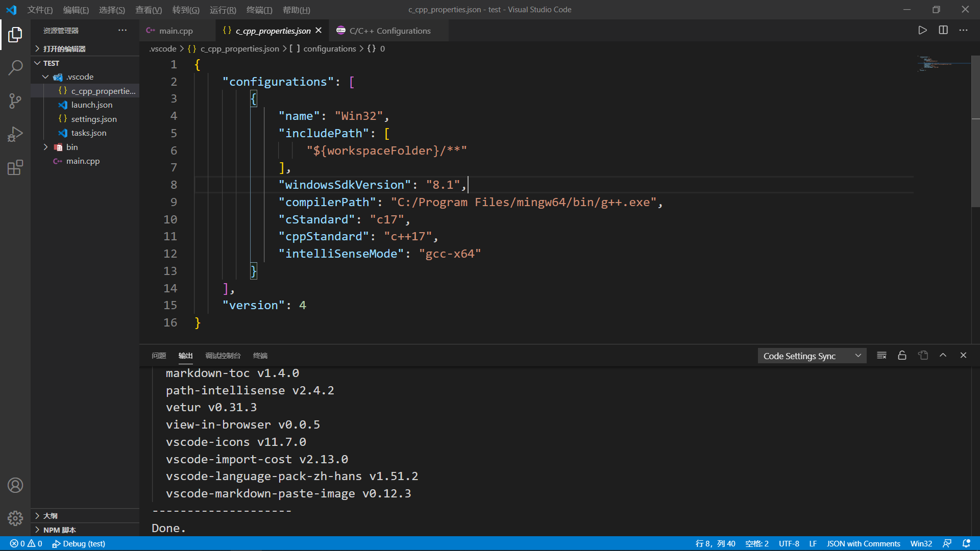980x551 pixels.
Task: Click .vscode breadcrumb segment
Action: [163, 48]
